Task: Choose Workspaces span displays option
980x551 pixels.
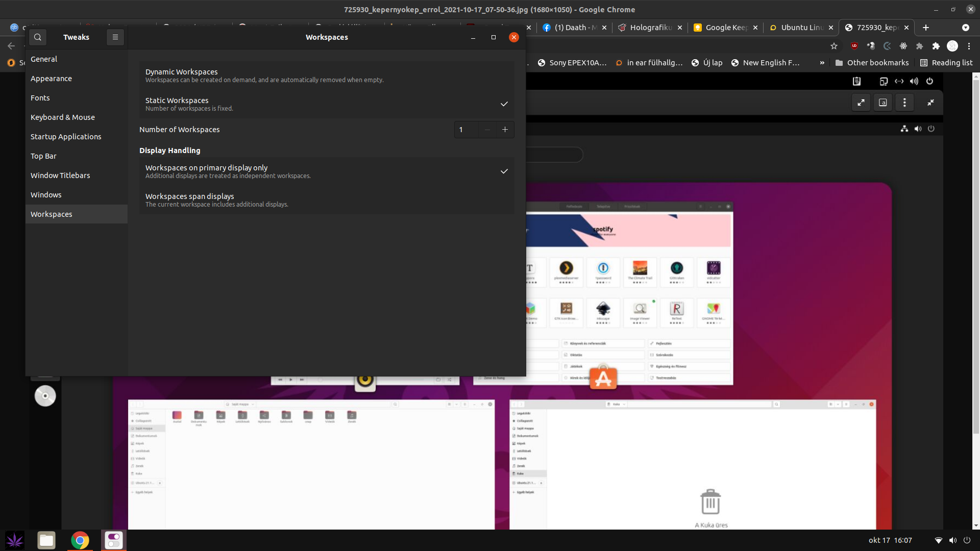Action: tap(327, 200)
